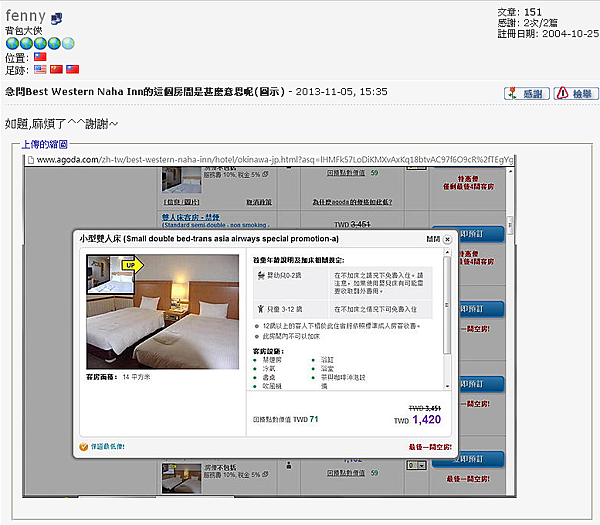Click the page icon beside the URL

click(x=31, y=160)
